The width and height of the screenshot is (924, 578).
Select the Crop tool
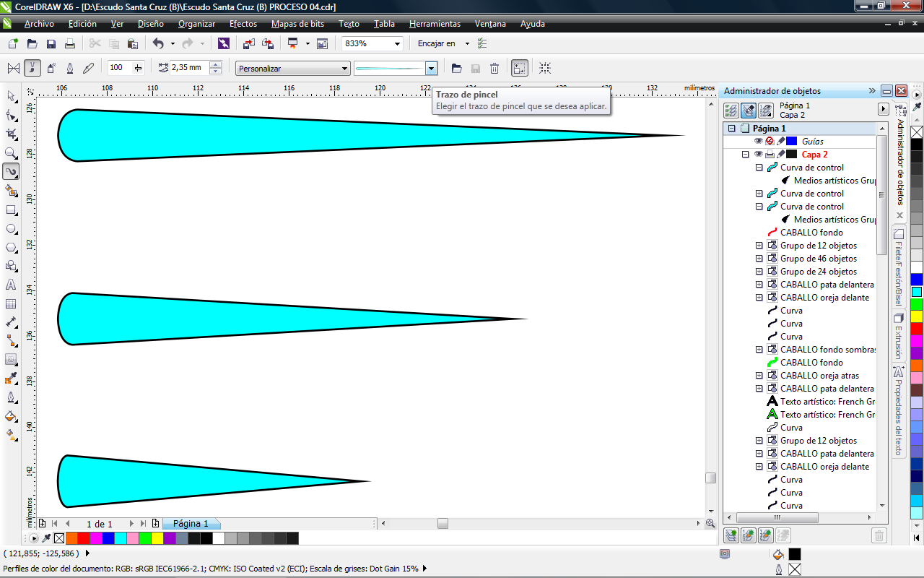(11, 134)
